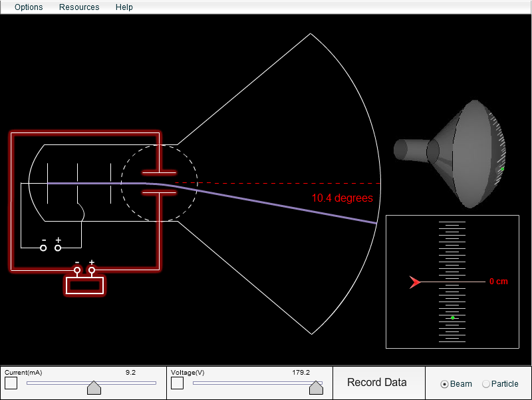Viewport: 532px width, 400px height.
Task: Select the Particle radio button
Action: (x=486, y=384)
